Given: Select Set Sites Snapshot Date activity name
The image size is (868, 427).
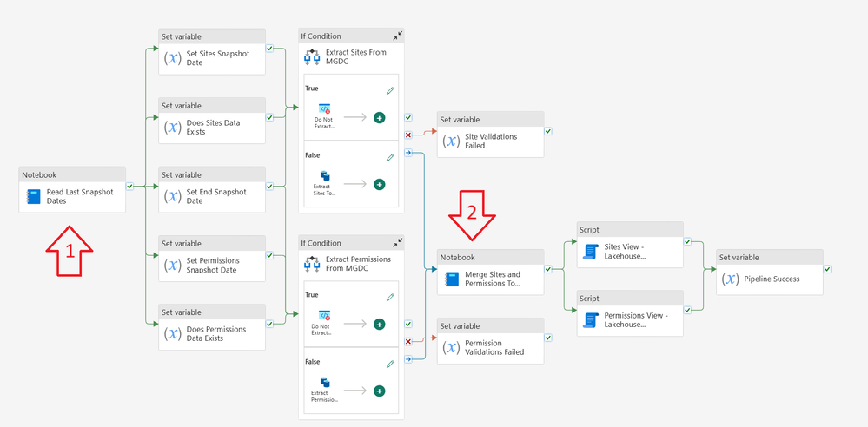Looking at the screenshot, I should (x=218, y=58).
